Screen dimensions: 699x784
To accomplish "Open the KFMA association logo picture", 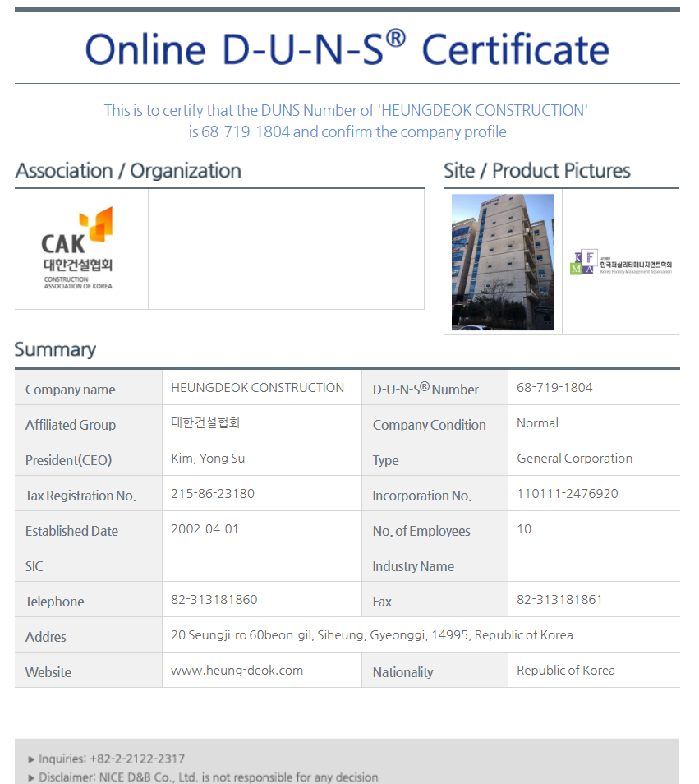I will 620,262.
